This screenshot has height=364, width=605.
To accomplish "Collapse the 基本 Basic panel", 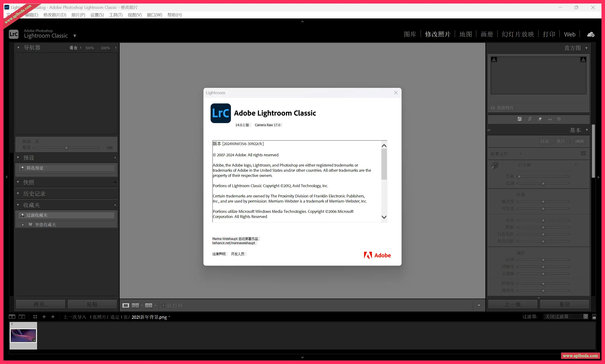I will click(x=587, y=130).
